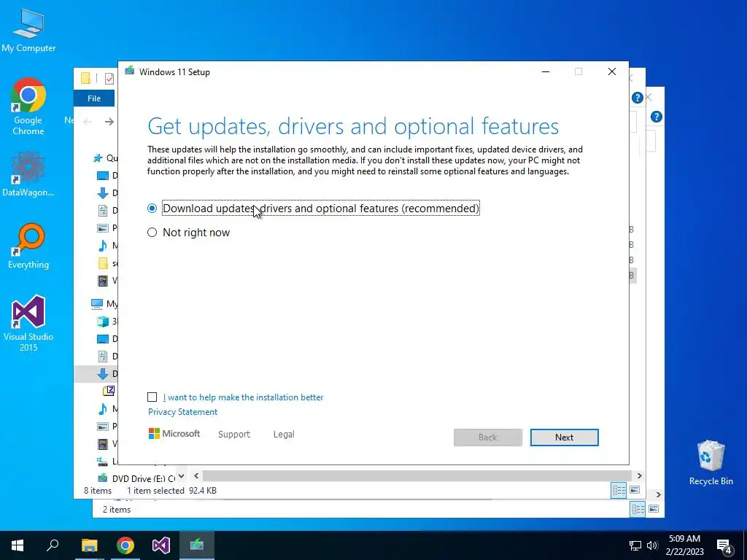Select the 3D Objects cube item in pane

pos(102,322)
